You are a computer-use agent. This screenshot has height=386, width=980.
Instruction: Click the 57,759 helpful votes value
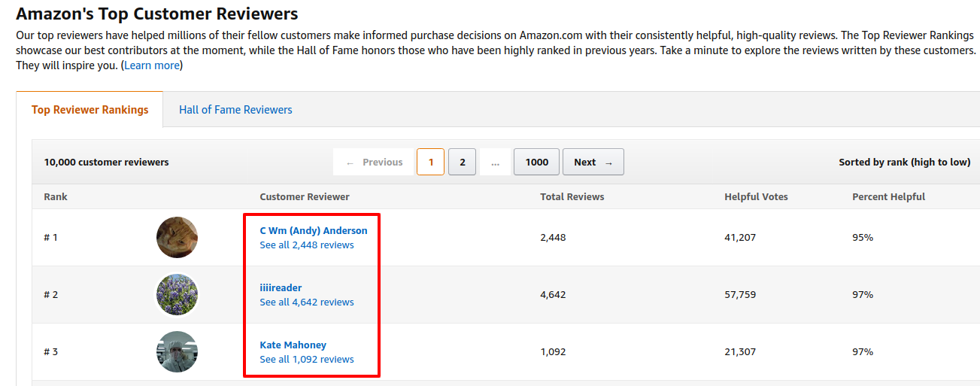pos(740,295)
